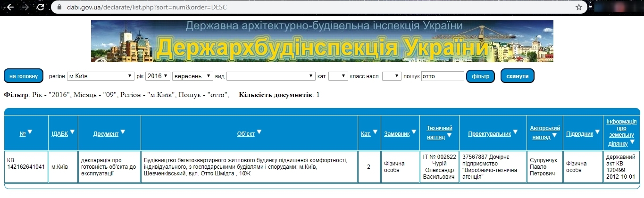
Task: Sort by the Кат. column header link
Action: click(x=366, y=134)
